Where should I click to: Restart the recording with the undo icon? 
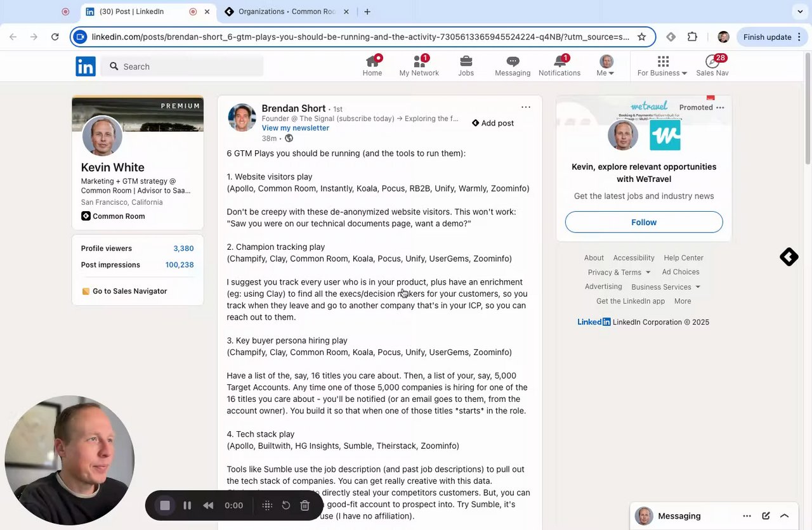(286, 505)
